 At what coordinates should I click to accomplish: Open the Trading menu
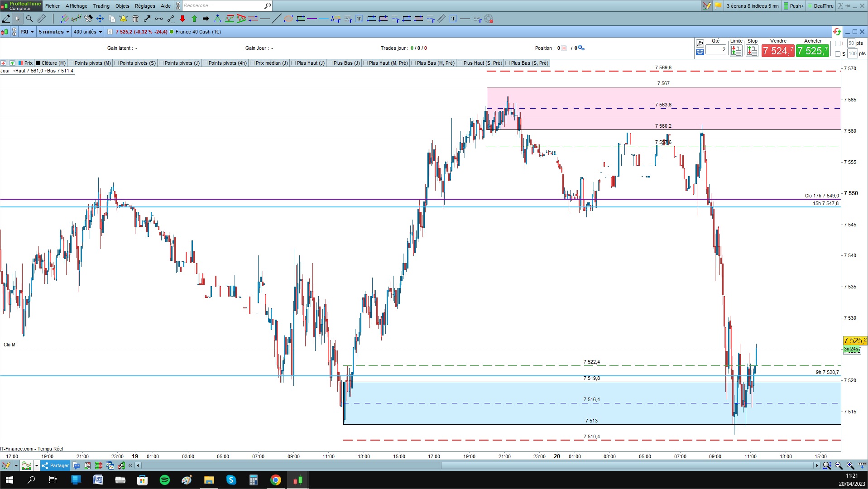(x=101, y=6)
